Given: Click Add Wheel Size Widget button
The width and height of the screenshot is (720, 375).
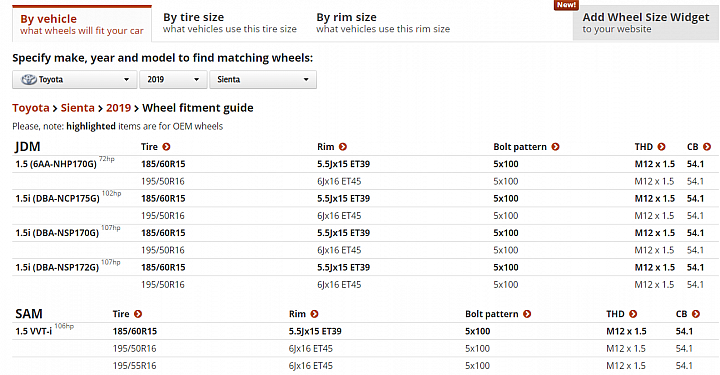Looking at the screenshot, I should click(x=646, y=23).
